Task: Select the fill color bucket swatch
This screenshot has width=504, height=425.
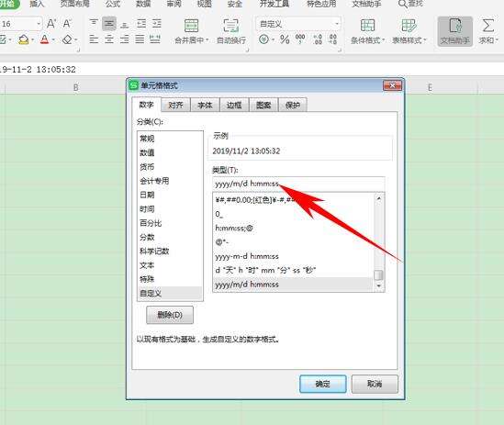Action: point(24,39)
